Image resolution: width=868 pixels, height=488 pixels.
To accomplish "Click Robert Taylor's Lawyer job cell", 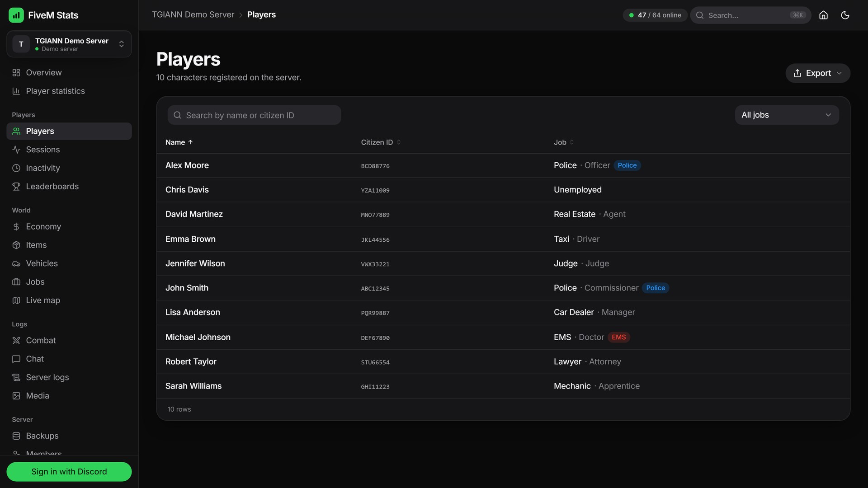I will 587,361.
